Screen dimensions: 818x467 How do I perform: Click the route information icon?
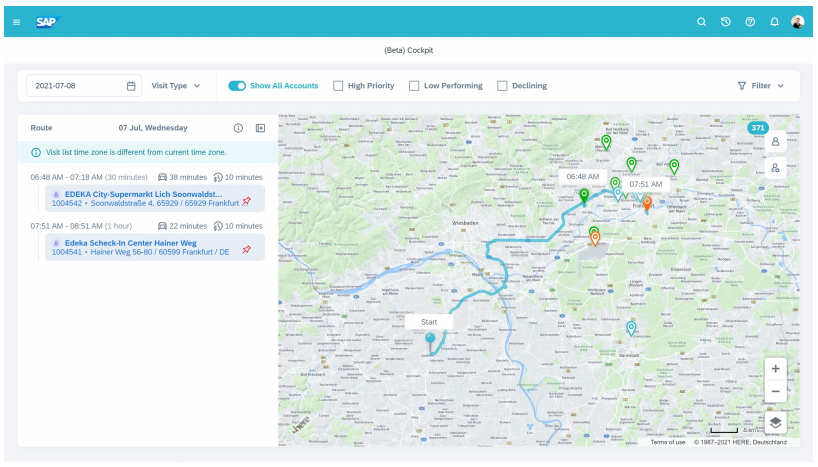238,128
